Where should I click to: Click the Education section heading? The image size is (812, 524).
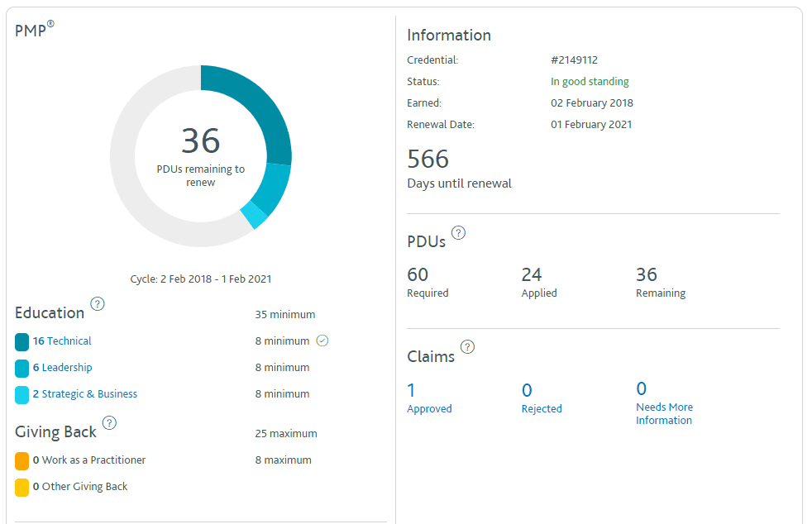click(50, 313)
